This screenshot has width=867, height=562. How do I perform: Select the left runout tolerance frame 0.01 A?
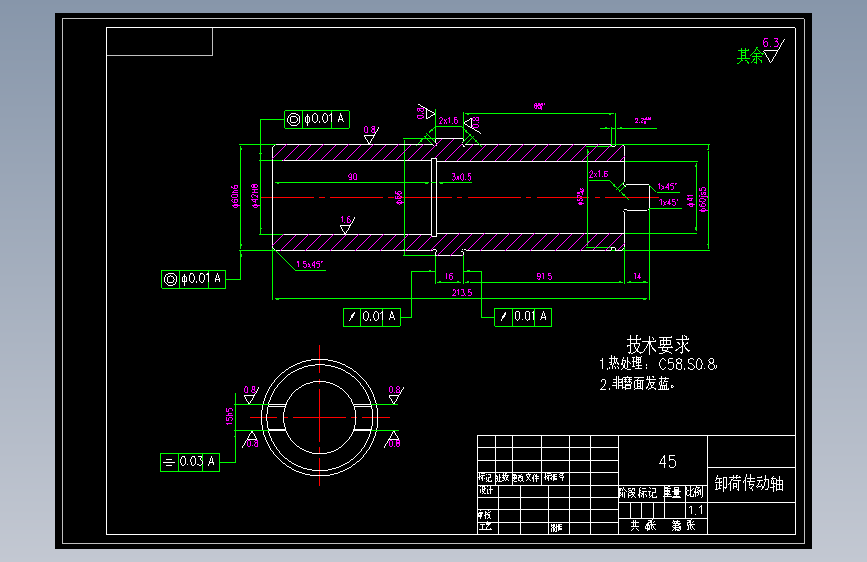(372, 317)
